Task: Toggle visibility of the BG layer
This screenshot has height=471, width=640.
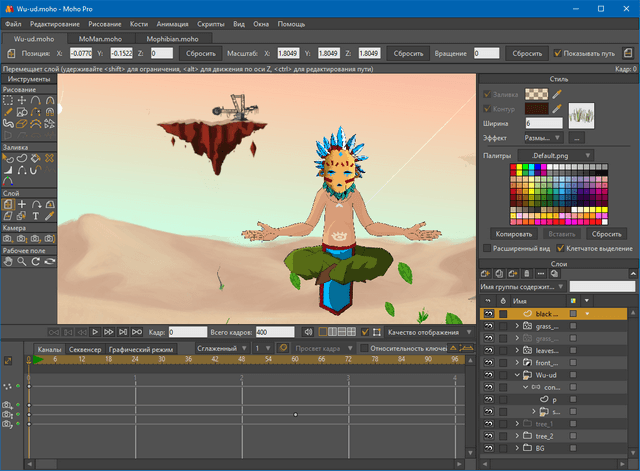Action: point(489,449)
